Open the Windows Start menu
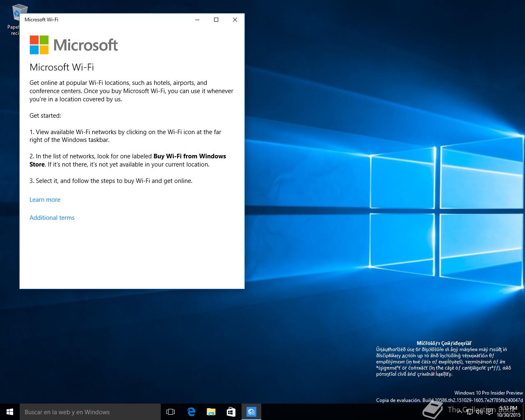This screenshot has height=420, width=525. click(x=10, y=412)
